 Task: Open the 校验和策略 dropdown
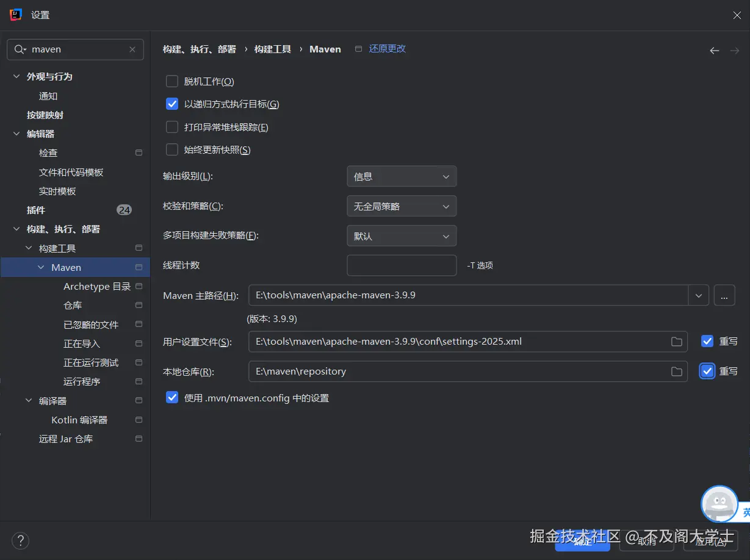click(402, 206)
